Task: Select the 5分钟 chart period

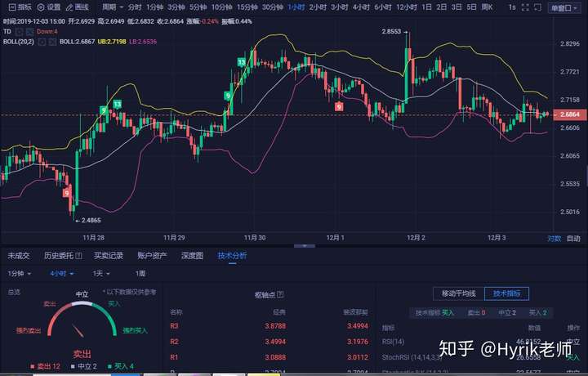Action: point(198,7)
